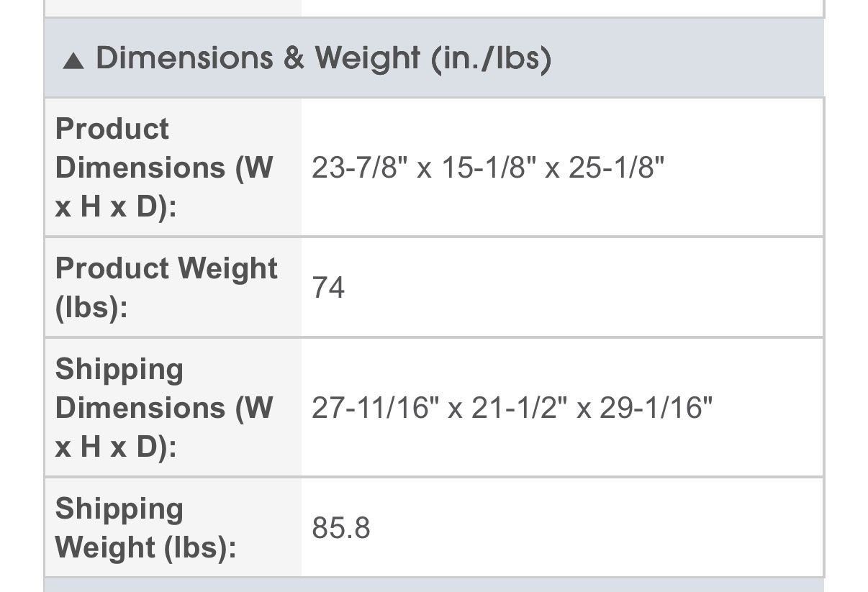Select the Shipping Dimensions (W x H x D) label

(x=164, y=407)
